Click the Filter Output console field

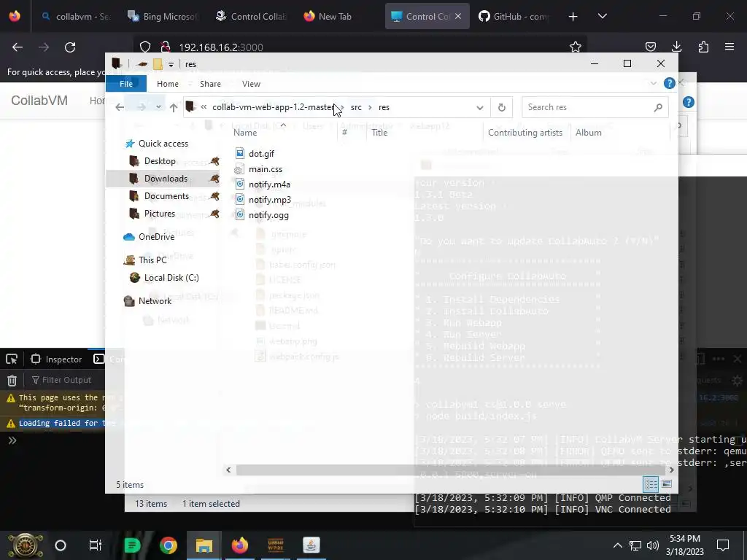pos(66,380)
